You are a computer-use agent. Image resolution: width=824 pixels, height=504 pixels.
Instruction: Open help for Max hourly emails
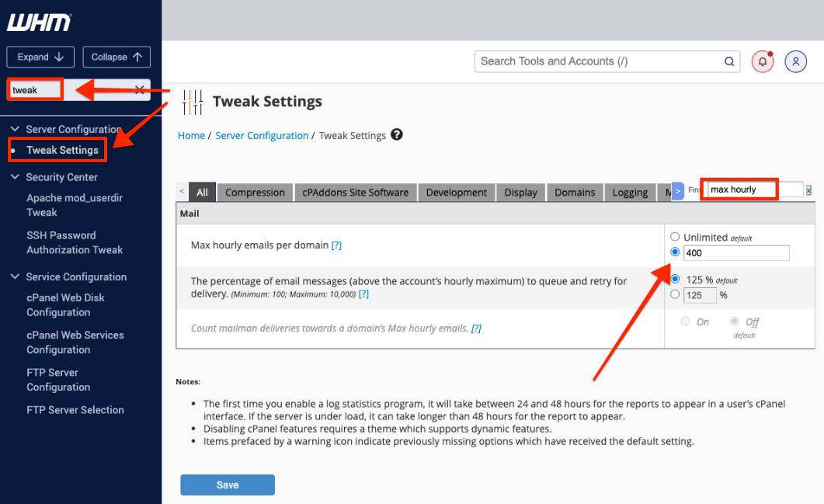(x=336, y=245)
